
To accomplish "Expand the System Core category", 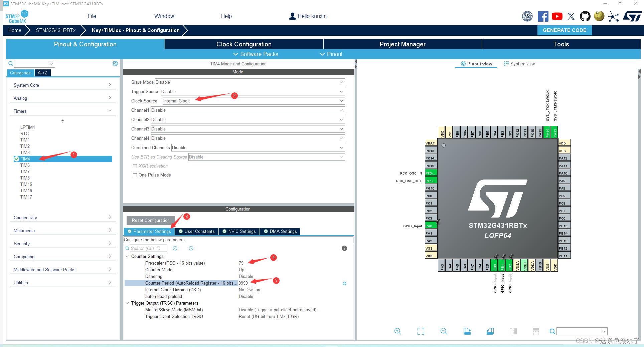I will coord(63,85).
